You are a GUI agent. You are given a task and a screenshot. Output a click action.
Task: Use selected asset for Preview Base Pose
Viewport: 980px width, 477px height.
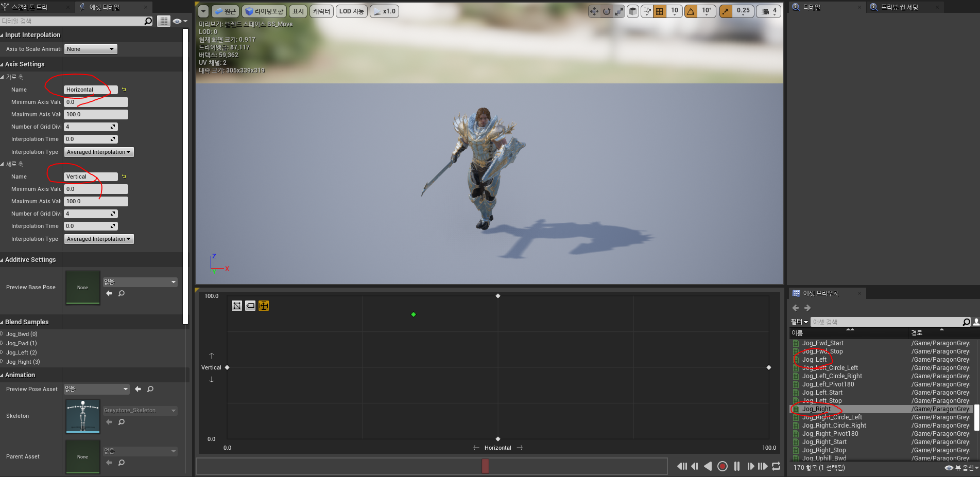(109, 293)
